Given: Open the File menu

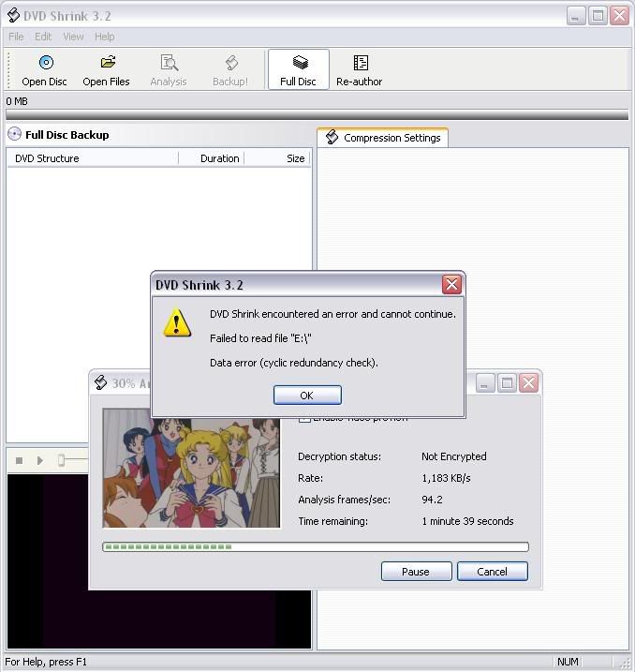Looking at the screenshot, I should pyautogui.click(x=16, y=37).
